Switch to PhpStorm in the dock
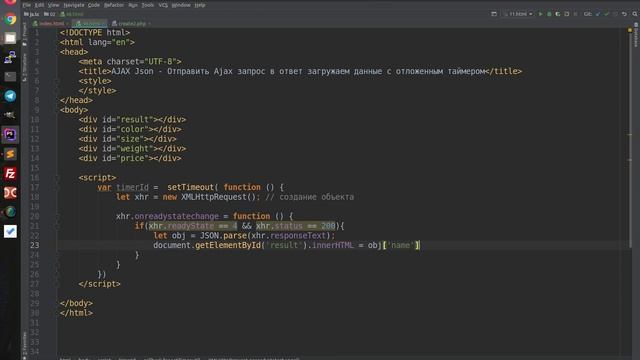Image resolution: width=640 pixels, height=360 pixels. point(10,135)
